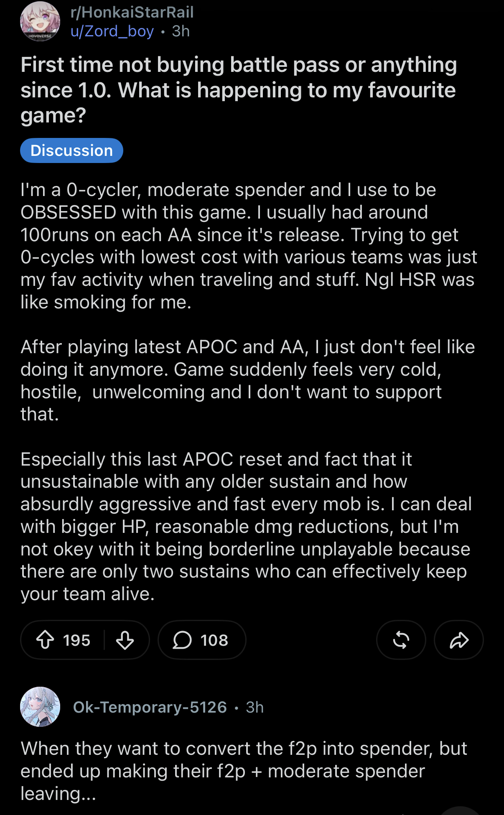
Task: View Ok-Temporary-5126's avatar
Action: (x=40, y=707)
